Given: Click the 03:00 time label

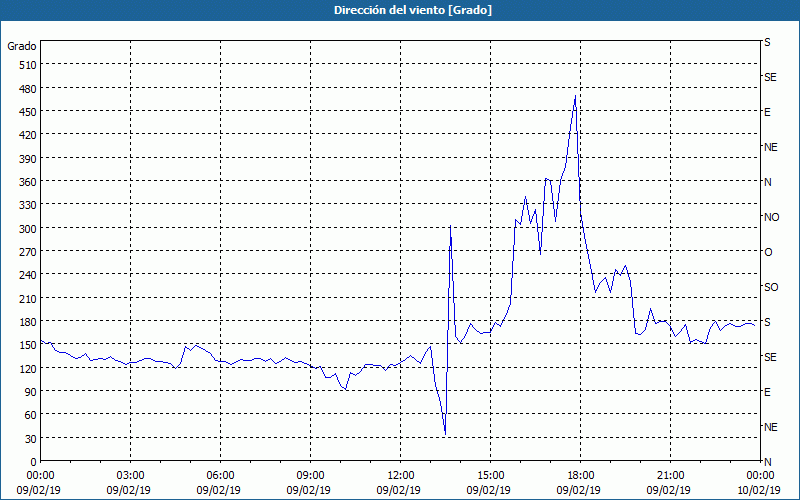Looking at the screenshot, I should pyautogui.click(x=131, y=476).
